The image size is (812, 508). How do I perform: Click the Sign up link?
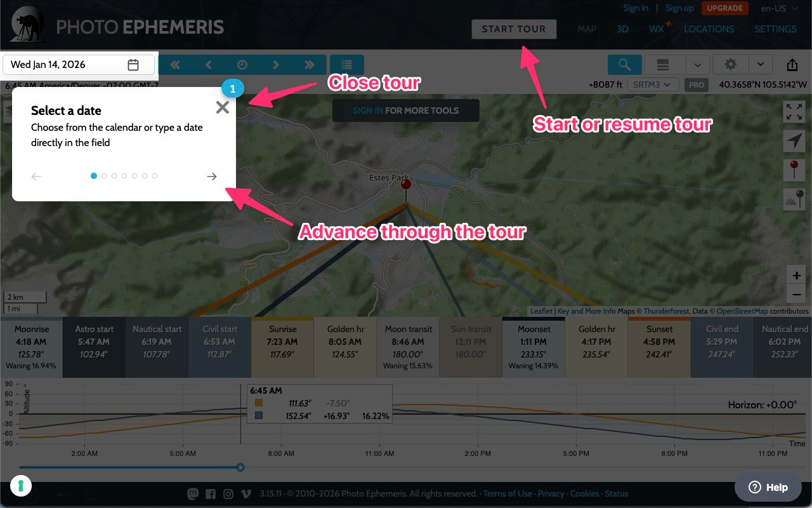click(679, 8)
